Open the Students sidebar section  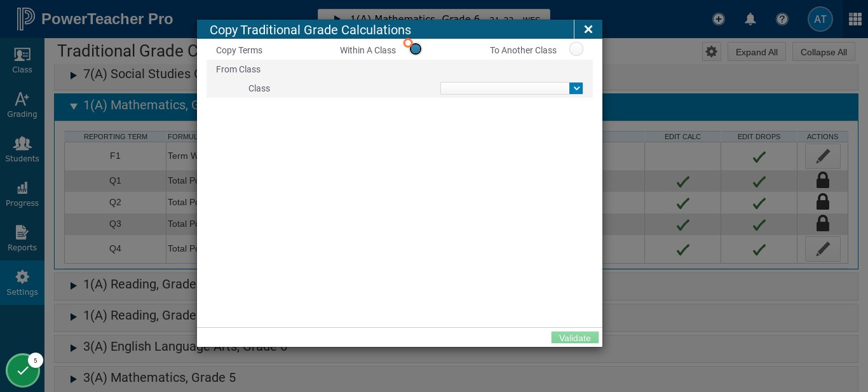[x=22, y=149]
